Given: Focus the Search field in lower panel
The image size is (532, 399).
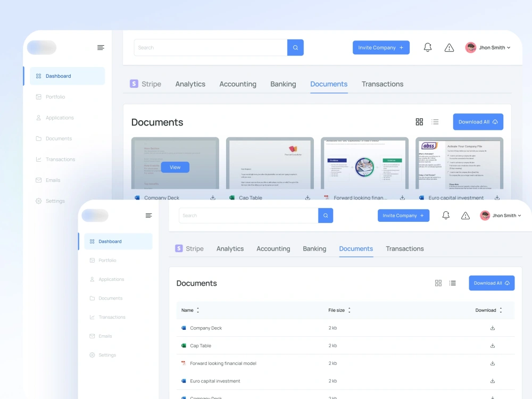Looking at the screenshot, I should (248, 215).
